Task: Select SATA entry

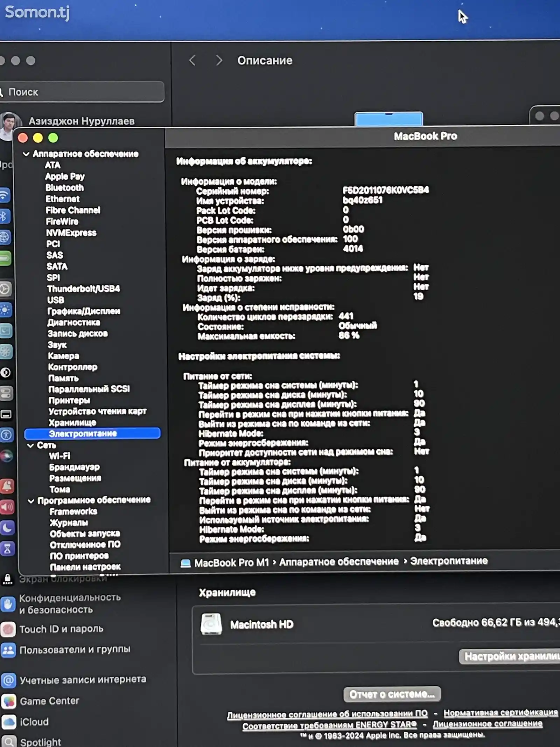Action: click(x=57, y=267)
